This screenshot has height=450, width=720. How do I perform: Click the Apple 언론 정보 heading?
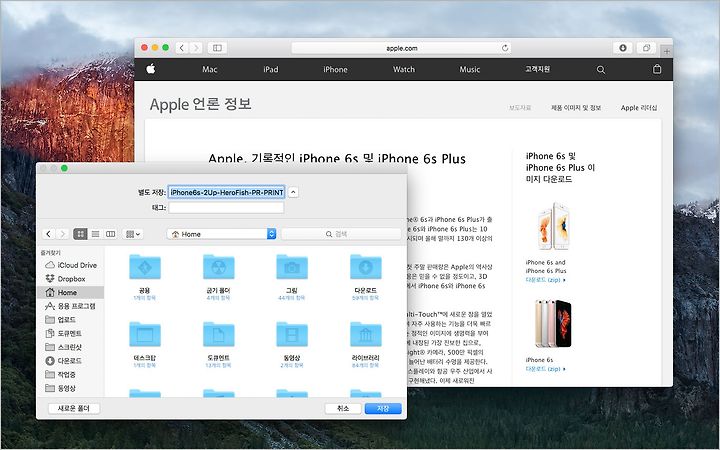pyautogui.click(x=201, y=104)
